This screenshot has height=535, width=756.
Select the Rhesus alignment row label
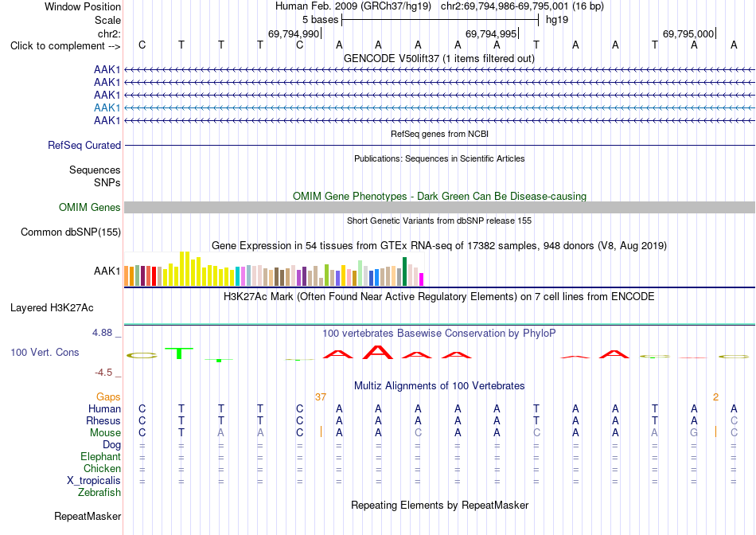pyautogui.click(x=103, y=420)
